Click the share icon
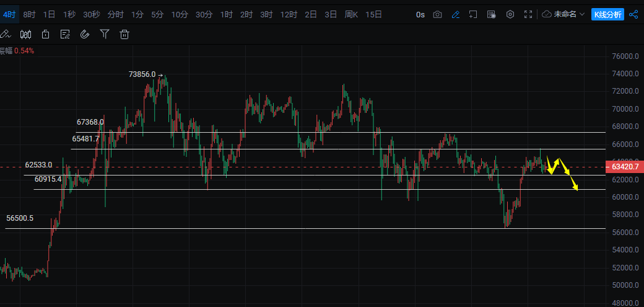The height and width of the screenshot is (307, 644). pyautogui.click(x=633, y=14)
